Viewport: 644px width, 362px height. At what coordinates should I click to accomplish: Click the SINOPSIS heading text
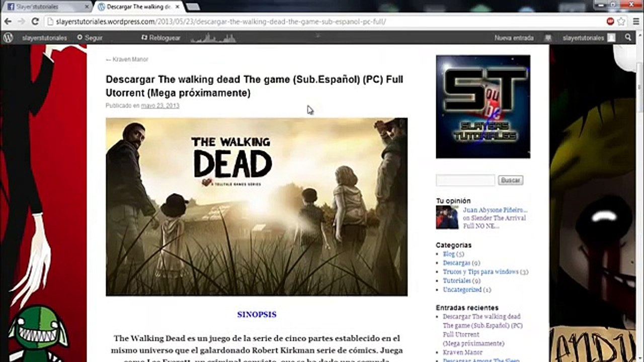pos(257,315)
